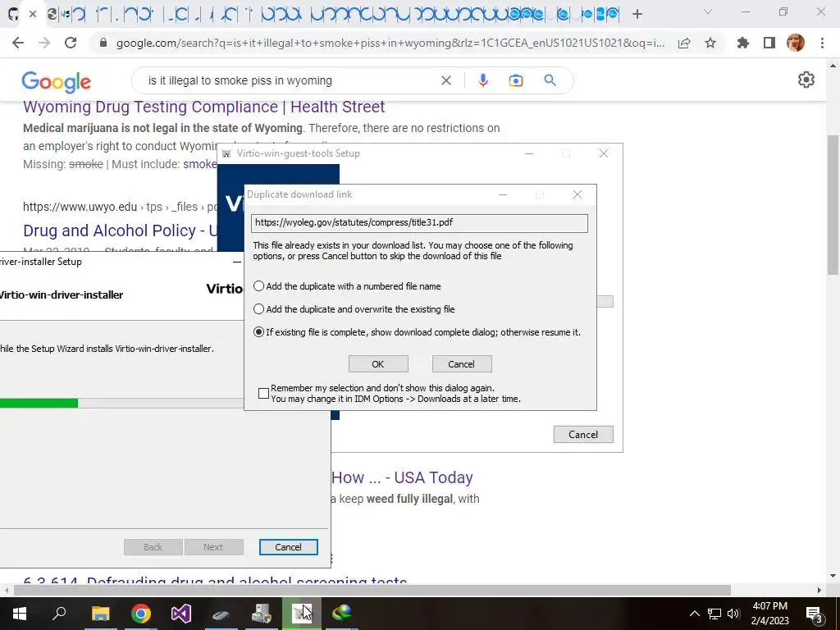Click the page vertical scrollbar thumb

point(833,204)
